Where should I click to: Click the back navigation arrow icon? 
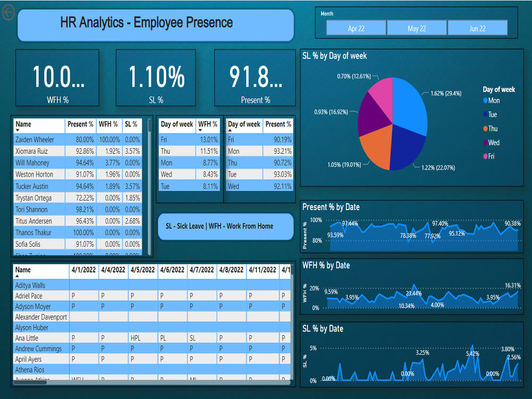tap(7, 13)
